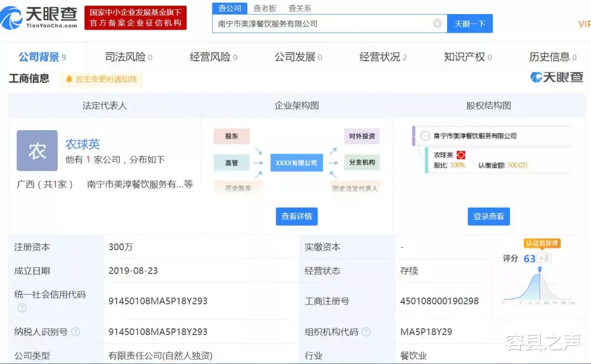Select the 股东 block in enterprise diagram
591x364 pixels.
tap(231, 136)
